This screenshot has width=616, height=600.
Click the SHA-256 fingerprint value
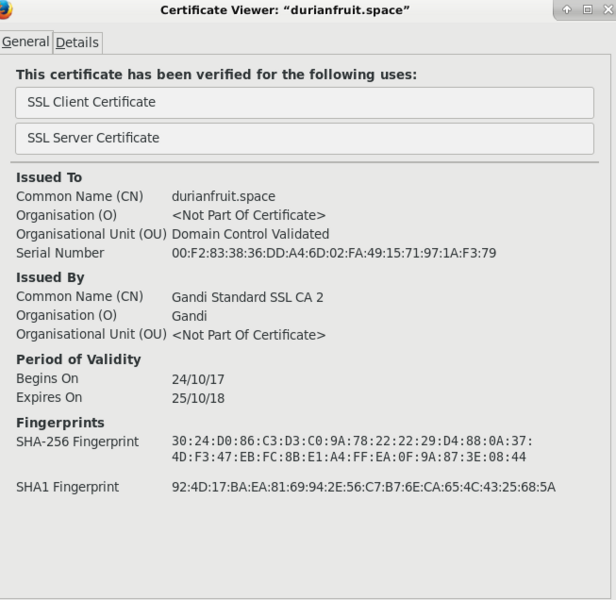click(351, 449)
